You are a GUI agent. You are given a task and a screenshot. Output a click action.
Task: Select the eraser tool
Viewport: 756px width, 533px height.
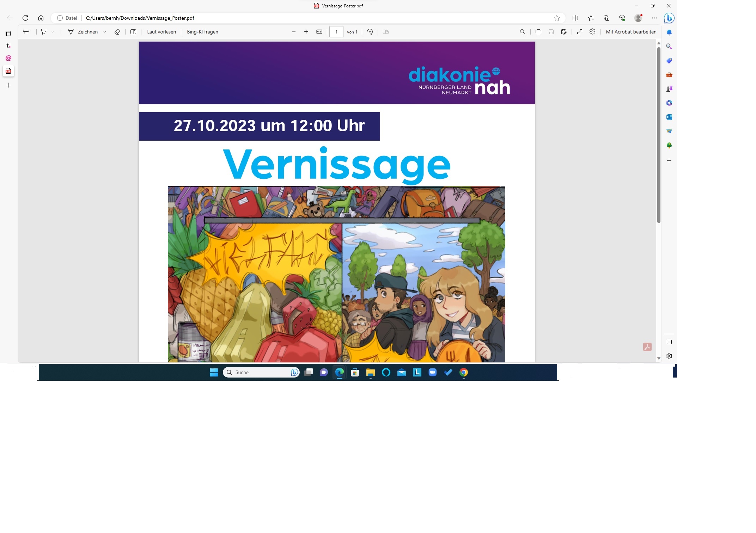[117, 32]
